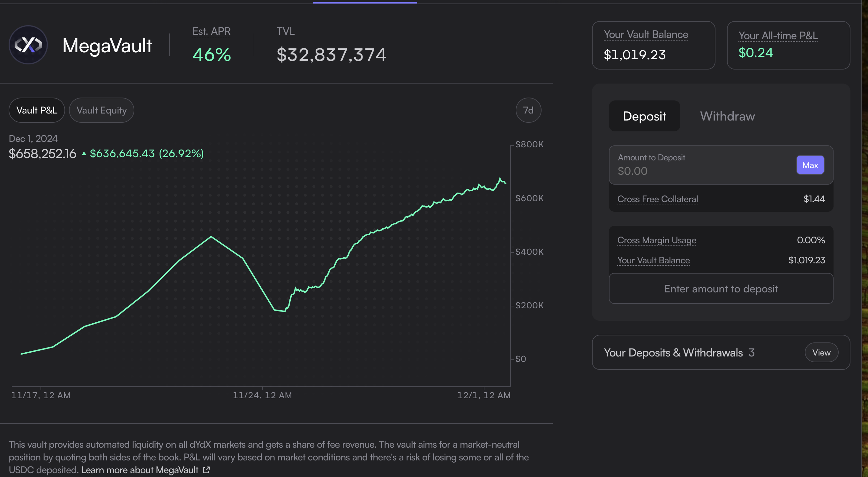Screen dimensions: 868x477
Task: Click the MegaVault dYdX logo icon
Action: coord(28,45)
